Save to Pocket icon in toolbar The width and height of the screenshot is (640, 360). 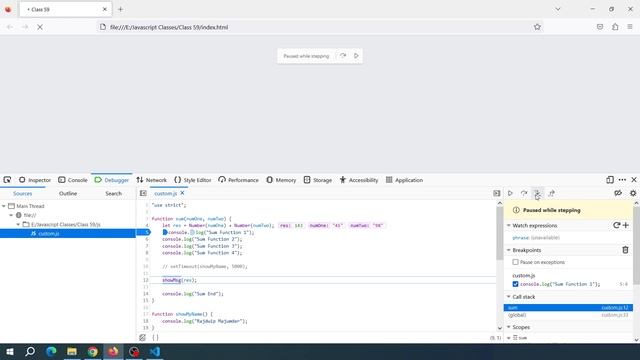click(600, 27)
